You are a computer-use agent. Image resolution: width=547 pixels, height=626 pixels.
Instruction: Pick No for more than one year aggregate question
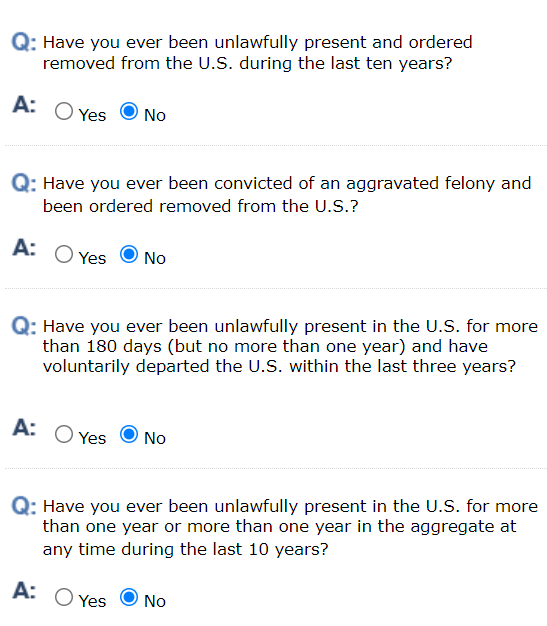(x=129, y=597)
